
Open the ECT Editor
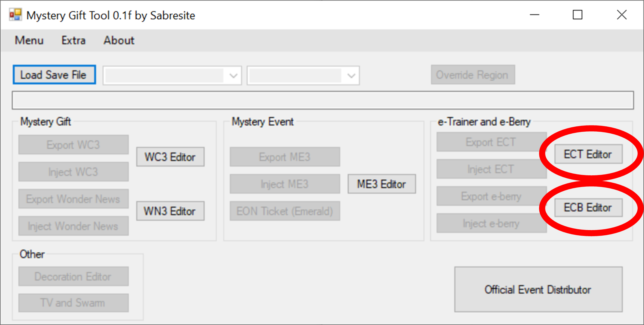point(588,154)
